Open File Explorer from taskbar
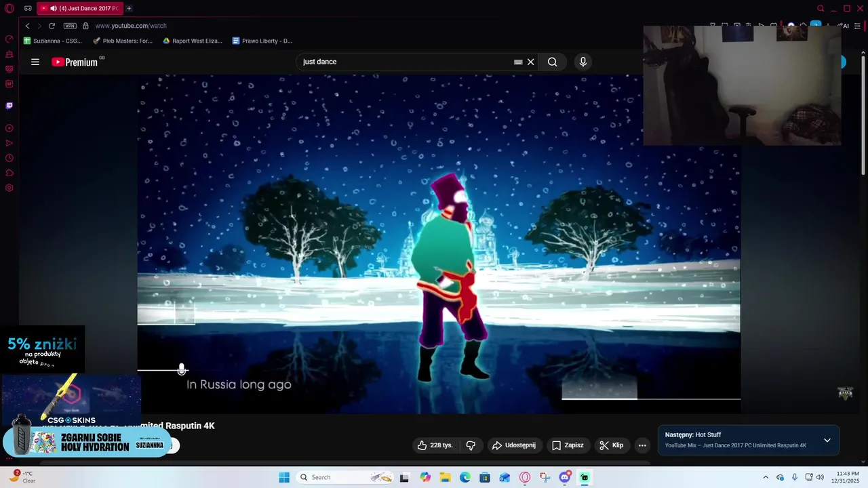 tap(445, 477)
